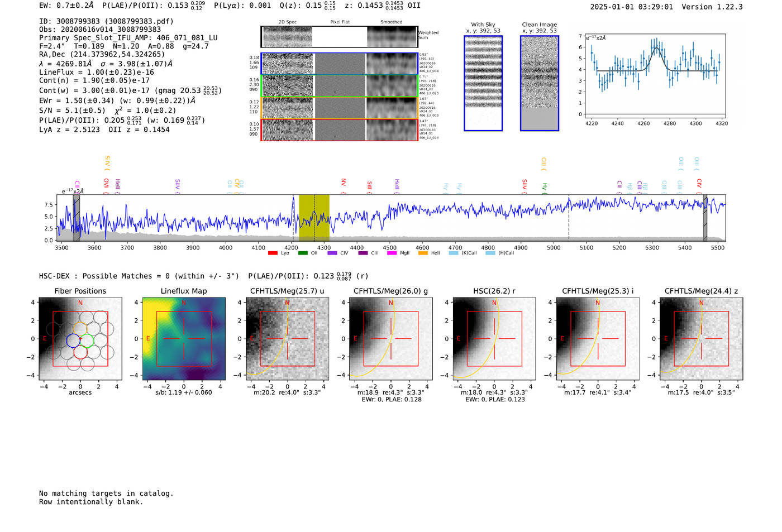782x532 pixels.
Task: Click the S/N = 5.1(±0.5) text
Action: (x=72, y=111)
